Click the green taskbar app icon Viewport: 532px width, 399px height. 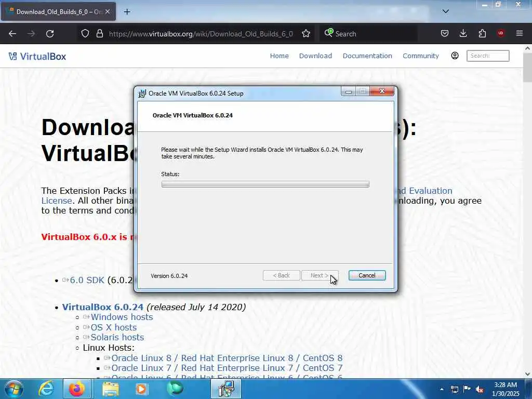pyautogui.click(x=175, y=389)
